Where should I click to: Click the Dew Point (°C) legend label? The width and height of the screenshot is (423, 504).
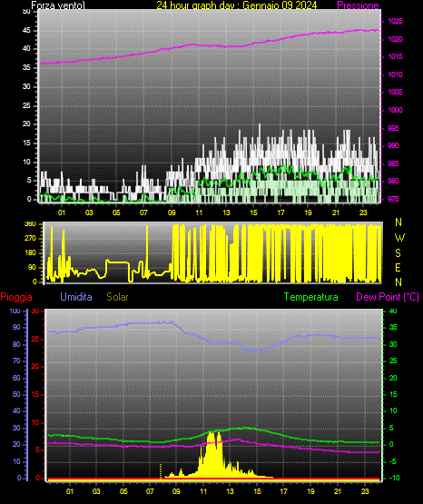pyautogui.click(x=388, y=297)
